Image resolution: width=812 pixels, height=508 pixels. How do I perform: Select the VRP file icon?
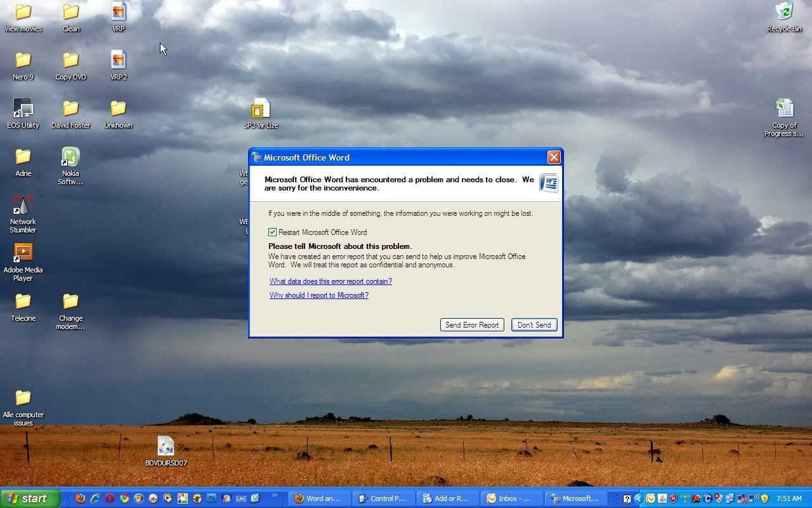(119, 17)
